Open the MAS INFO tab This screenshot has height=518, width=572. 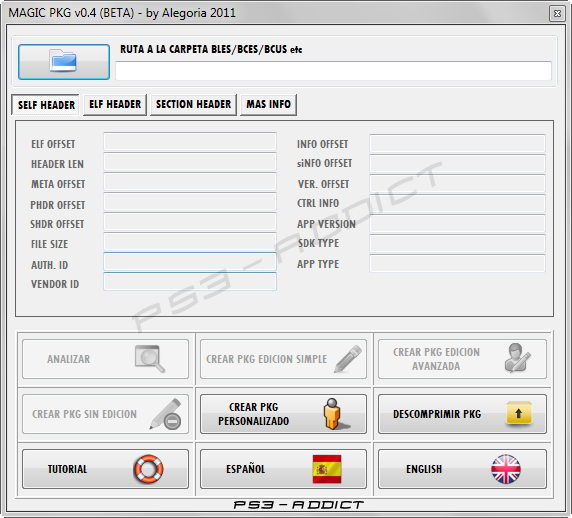click(x=268, y=105)
